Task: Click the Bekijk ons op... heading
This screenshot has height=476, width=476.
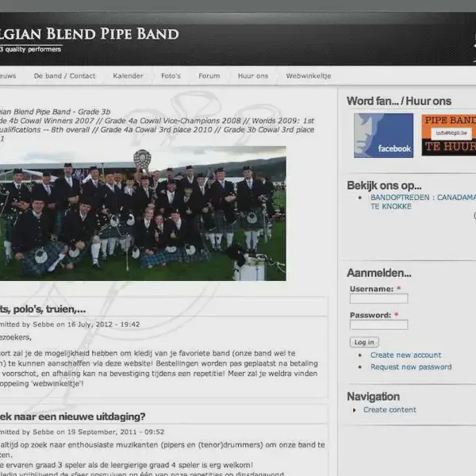Action: 384,185
